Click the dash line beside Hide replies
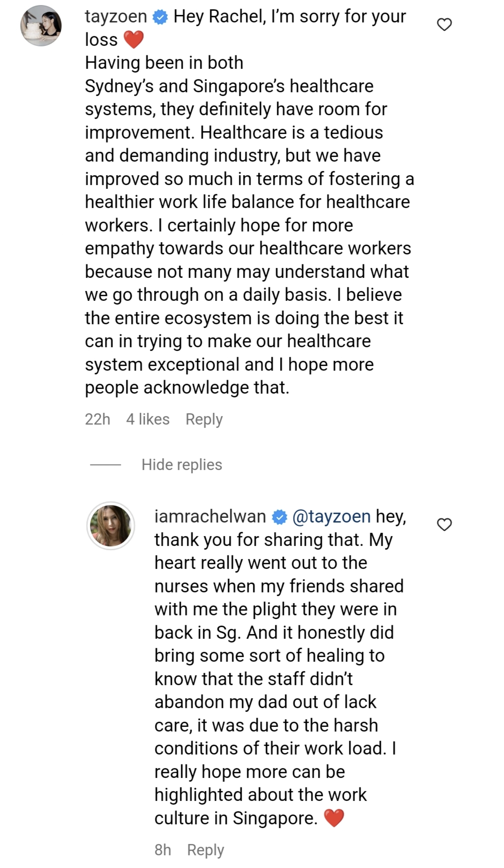Screen dimensions: 504x868 click(x=105, y=465)
